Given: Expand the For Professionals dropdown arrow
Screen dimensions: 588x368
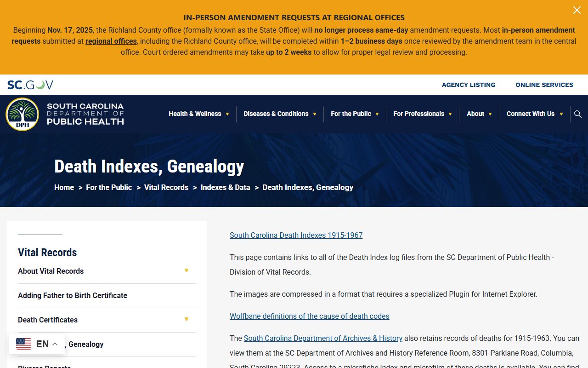Looking at the screenshot, I should [450, 114].
